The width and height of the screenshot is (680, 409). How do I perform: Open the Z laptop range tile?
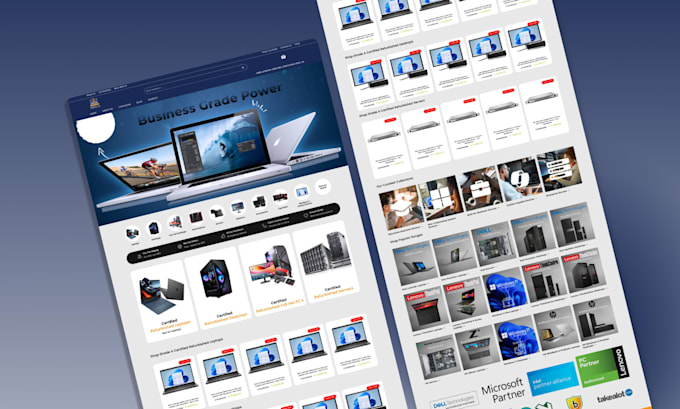point(477,349)
